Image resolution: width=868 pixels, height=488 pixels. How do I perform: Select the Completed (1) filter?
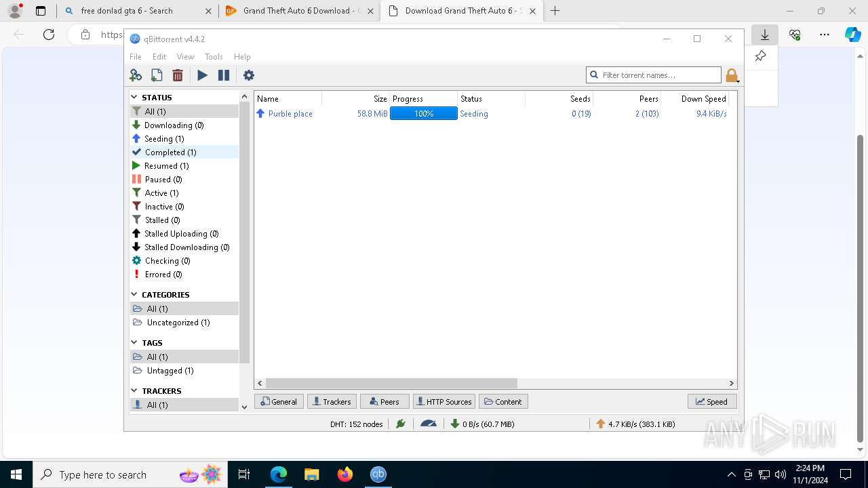pyautogui.click(x=184, y=152)
